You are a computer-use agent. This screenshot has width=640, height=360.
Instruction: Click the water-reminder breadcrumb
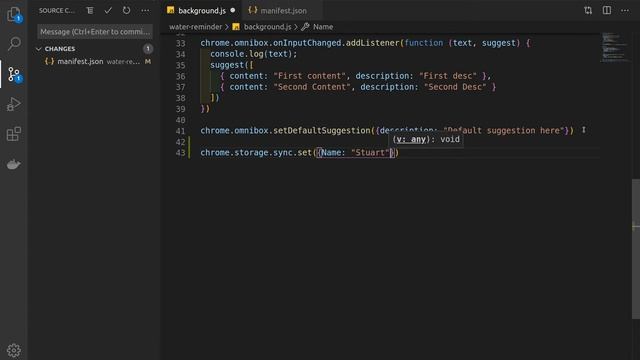[196, 27]
